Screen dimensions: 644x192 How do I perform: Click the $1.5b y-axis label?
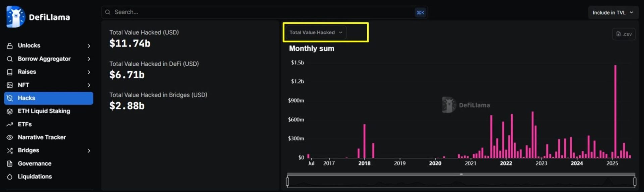298,63
